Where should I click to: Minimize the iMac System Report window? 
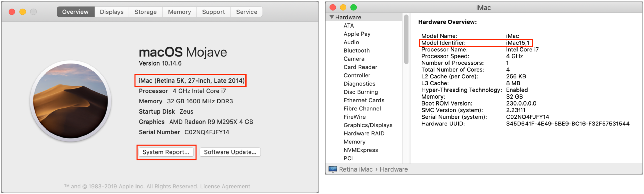(343, 7)
